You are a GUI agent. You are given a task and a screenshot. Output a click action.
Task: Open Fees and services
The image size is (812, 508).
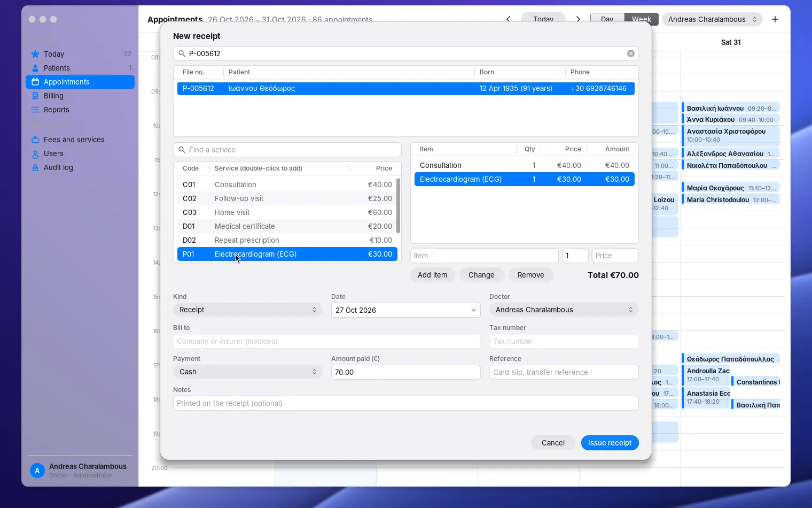[x=80, y=140]
